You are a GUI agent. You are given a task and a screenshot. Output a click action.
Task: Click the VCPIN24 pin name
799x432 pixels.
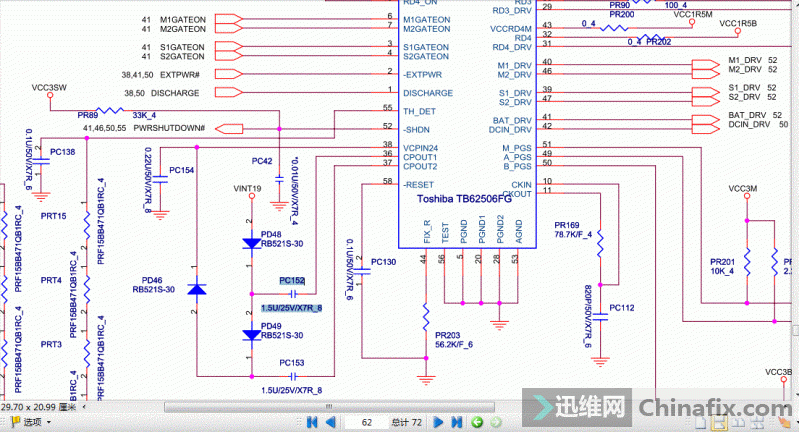coord(420,148)
